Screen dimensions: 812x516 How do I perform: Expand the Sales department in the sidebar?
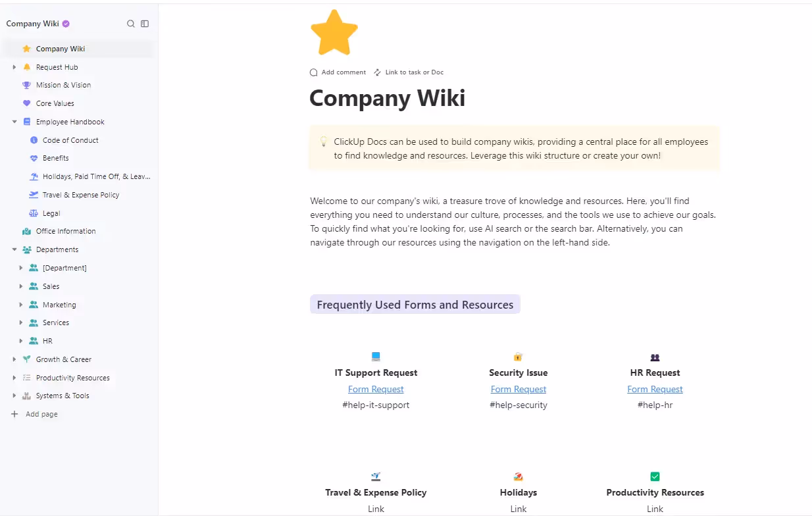click(21, 286)
